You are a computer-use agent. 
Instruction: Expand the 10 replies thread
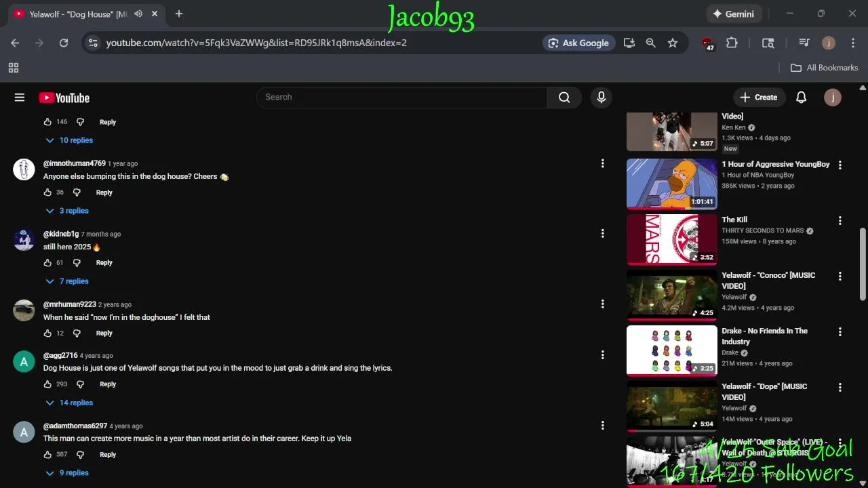(x=69, y=140)
